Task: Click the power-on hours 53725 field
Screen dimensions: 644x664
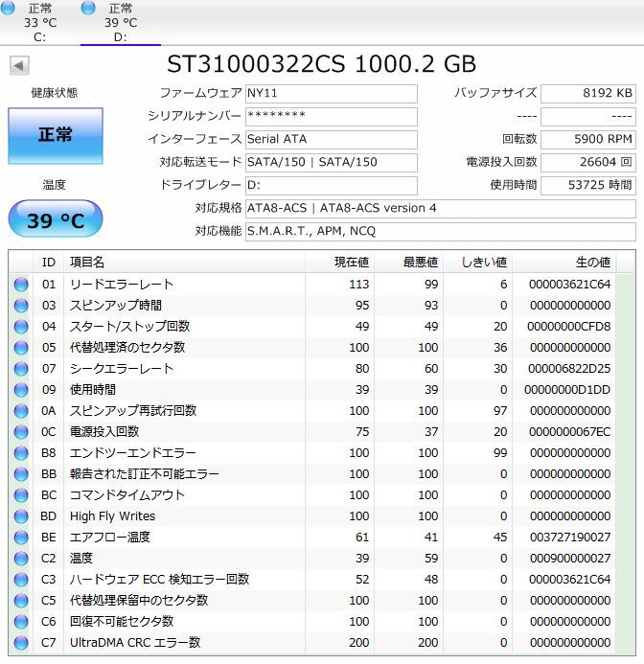Action: coord(588,185)
